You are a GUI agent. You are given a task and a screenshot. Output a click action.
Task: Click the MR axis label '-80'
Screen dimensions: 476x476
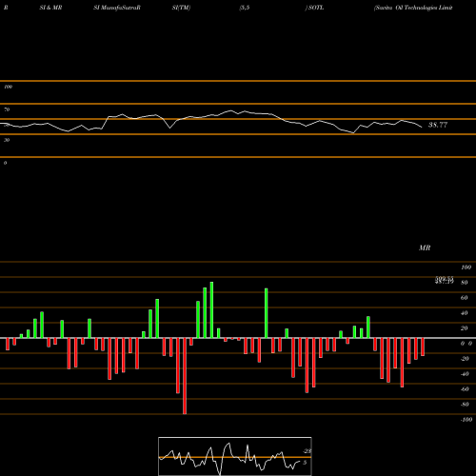click(x=465, y=405)
